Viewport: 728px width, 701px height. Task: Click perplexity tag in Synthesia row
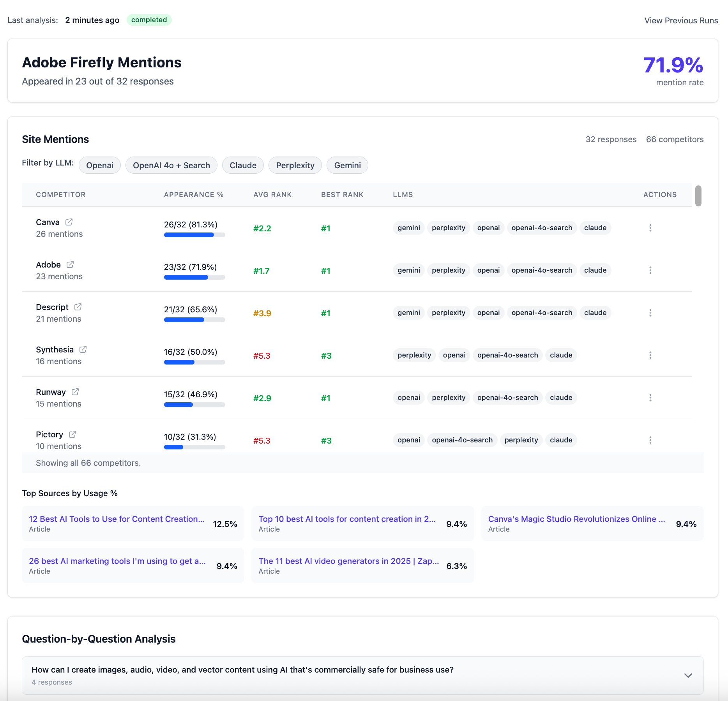point(414,355)
